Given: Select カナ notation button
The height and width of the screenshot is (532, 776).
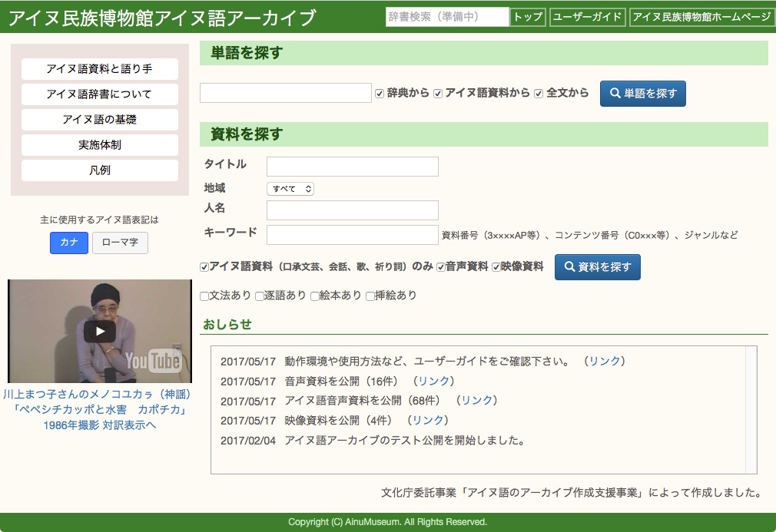Looking at the screenshot, I should [69, 243].
